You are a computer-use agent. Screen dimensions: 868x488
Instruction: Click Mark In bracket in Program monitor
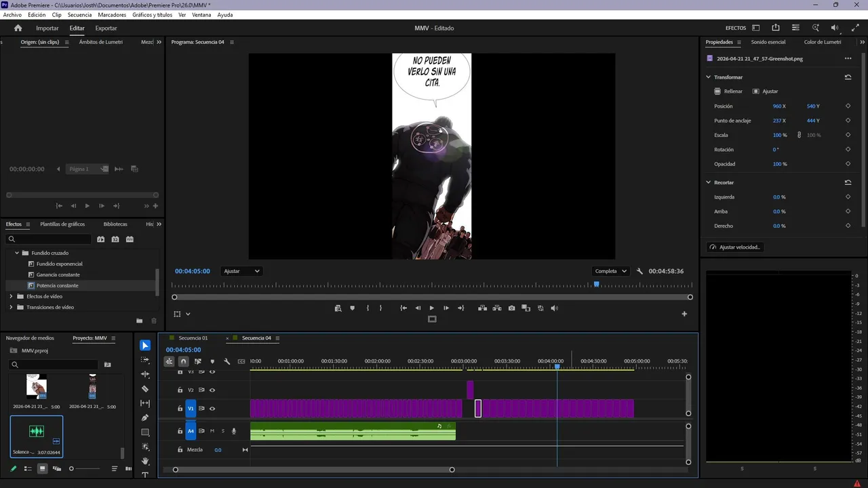pyautogui.click(x=368, y=308)
